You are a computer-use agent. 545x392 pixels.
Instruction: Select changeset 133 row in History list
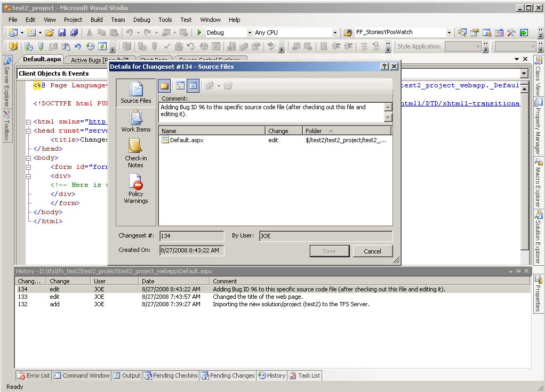pyautogui.click(x=273, y=297)
